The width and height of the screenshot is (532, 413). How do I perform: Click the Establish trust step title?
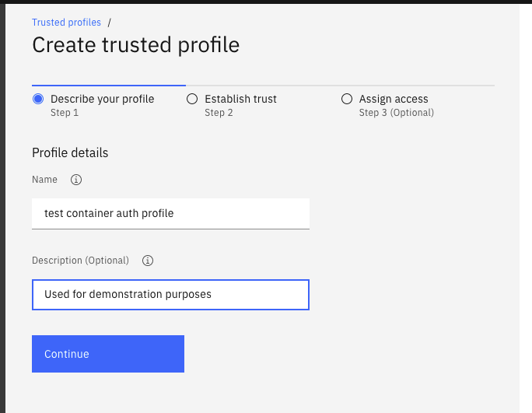(x=240, y=99)
